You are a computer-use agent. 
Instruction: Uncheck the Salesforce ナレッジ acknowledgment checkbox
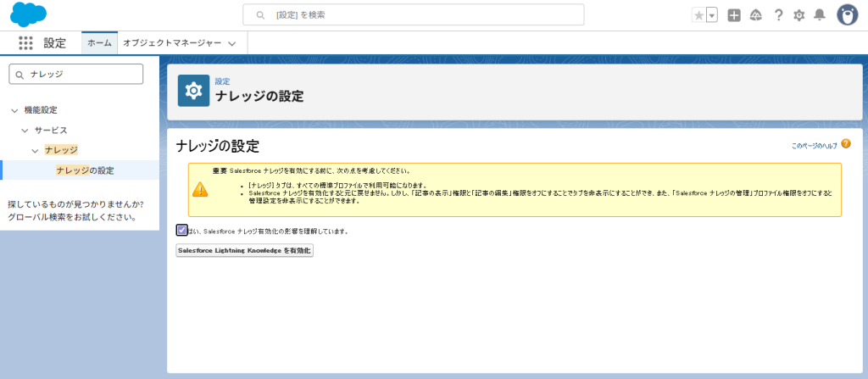182,230
